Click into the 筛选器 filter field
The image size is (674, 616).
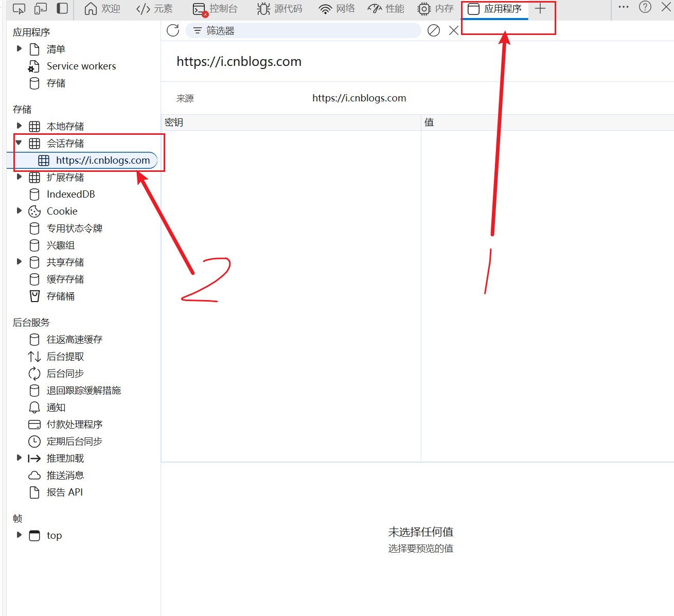(303, 30)
